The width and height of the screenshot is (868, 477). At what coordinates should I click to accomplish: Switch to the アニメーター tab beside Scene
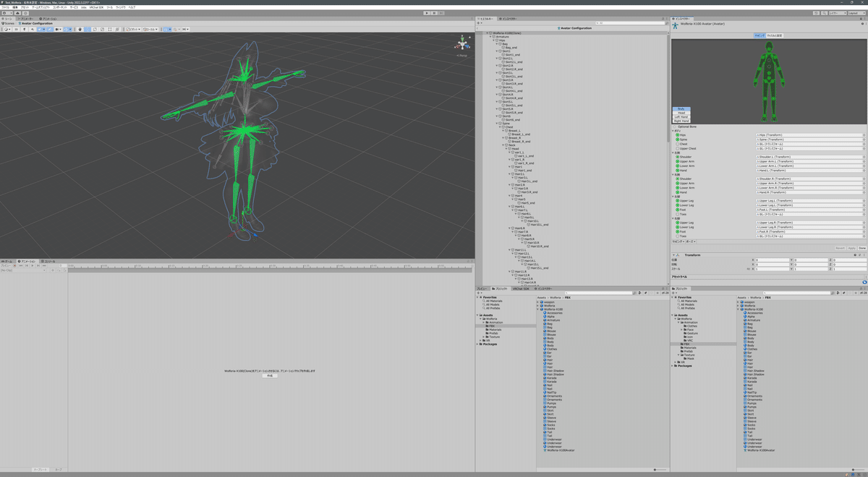coord(26,19)
